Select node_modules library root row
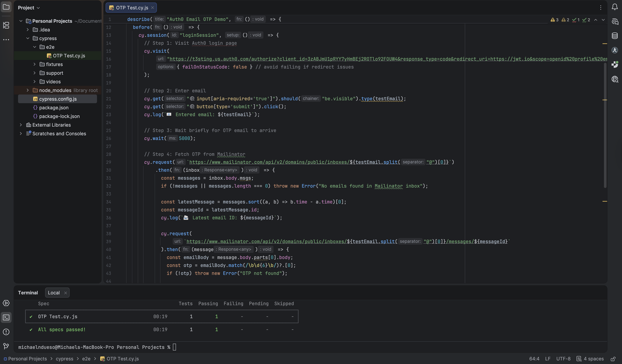 tap(57, 90)
